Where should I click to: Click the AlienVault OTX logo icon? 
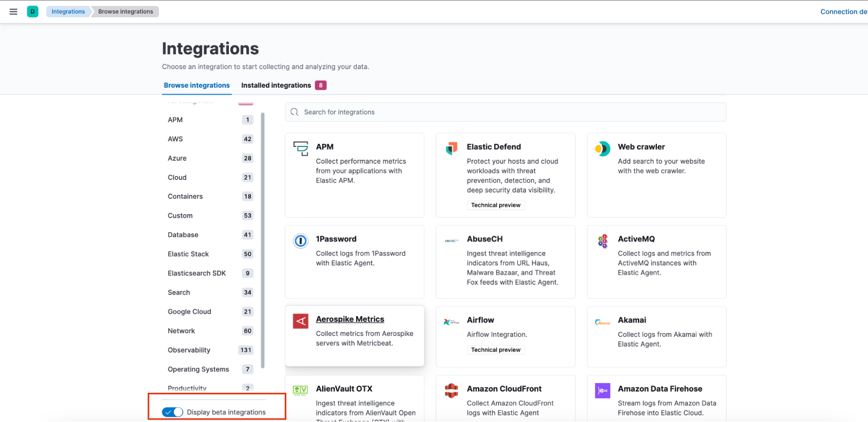pos(300,390)
